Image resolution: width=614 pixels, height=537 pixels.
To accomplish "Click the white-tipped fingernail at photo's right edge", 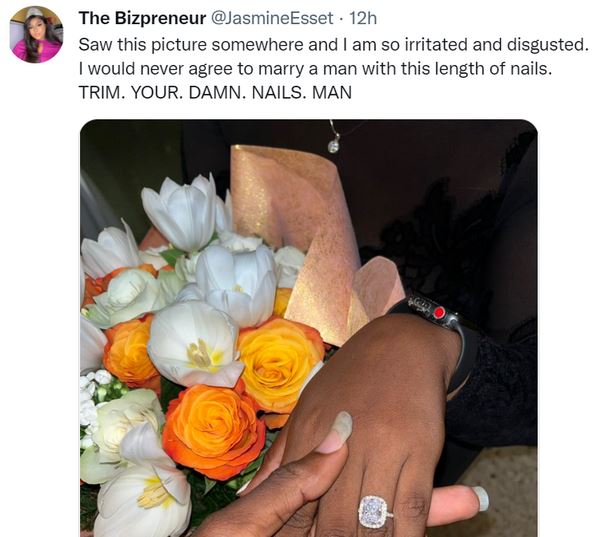I will (481, 498).
